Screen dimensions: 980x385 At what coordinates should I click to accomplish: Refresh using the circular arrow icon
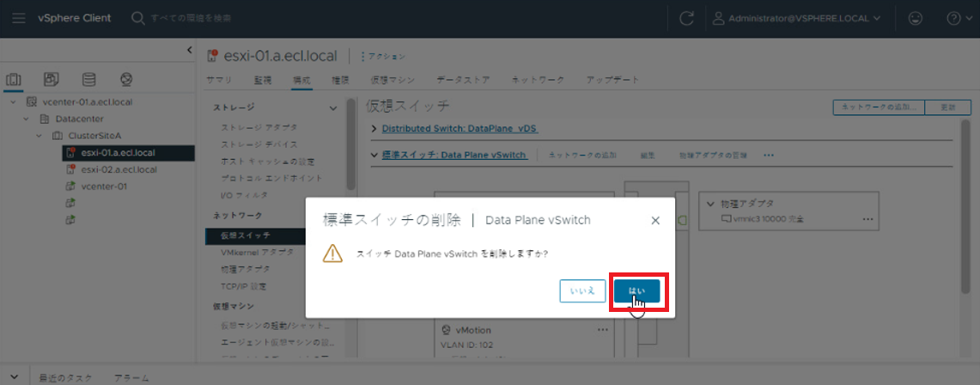[x=686, y=18]
